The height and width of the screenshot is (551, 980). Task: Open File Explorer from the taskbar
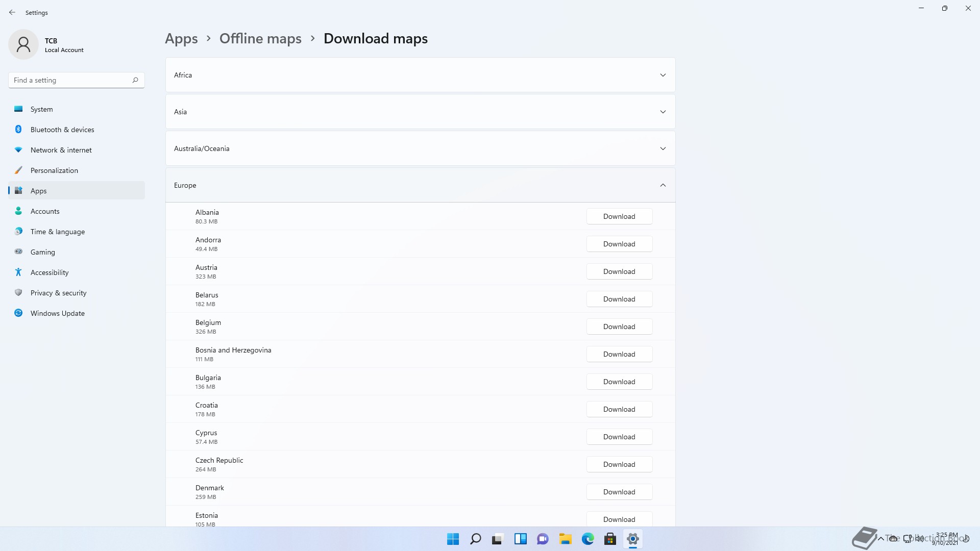pyautogui.click(x=565, y=539)
